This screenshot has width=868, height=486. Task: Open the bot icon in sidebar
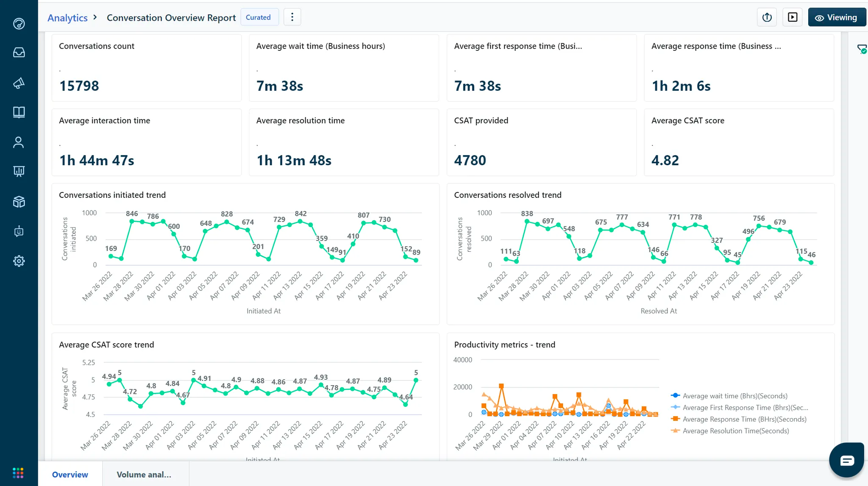(x=19, y=231)
